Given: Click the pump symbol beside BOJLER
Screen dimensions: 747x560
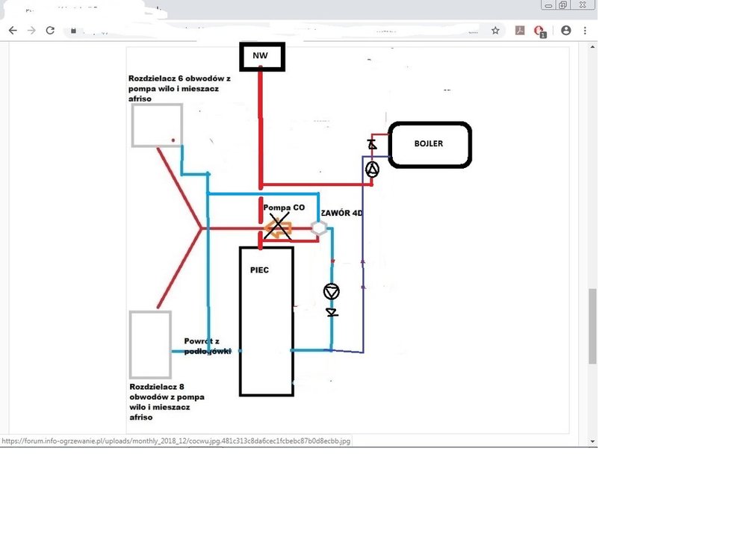Looking at the screenshot, I should (371, 169).
